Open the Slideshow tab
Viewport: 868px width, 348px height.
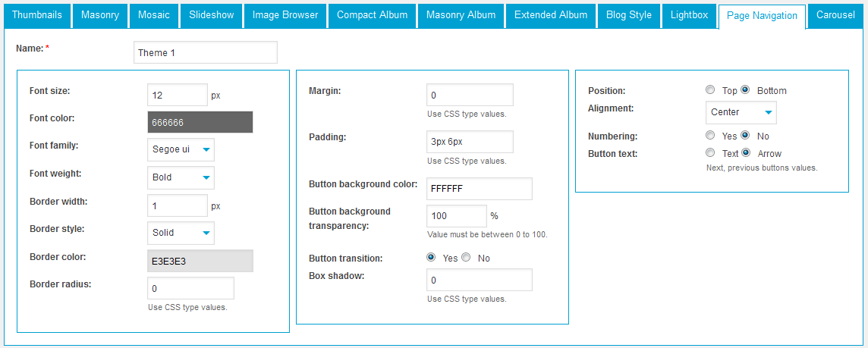click(212, 15)
